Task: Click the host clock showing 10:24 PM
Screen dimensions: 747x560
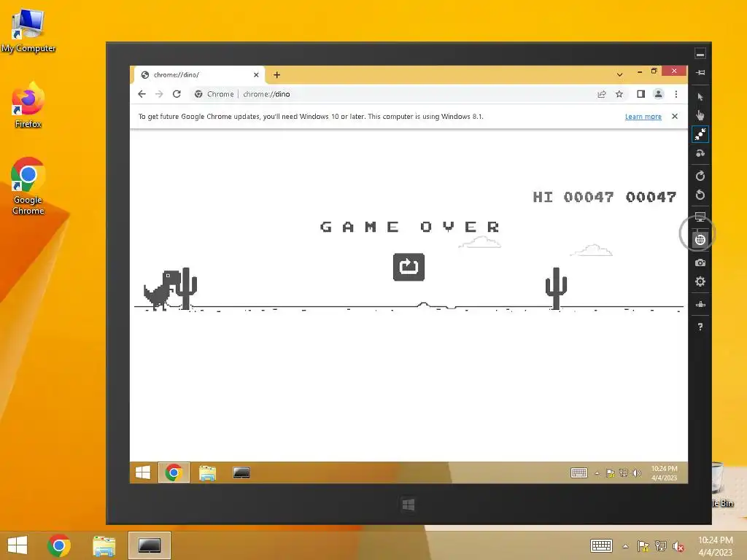Action: (715, 545)
